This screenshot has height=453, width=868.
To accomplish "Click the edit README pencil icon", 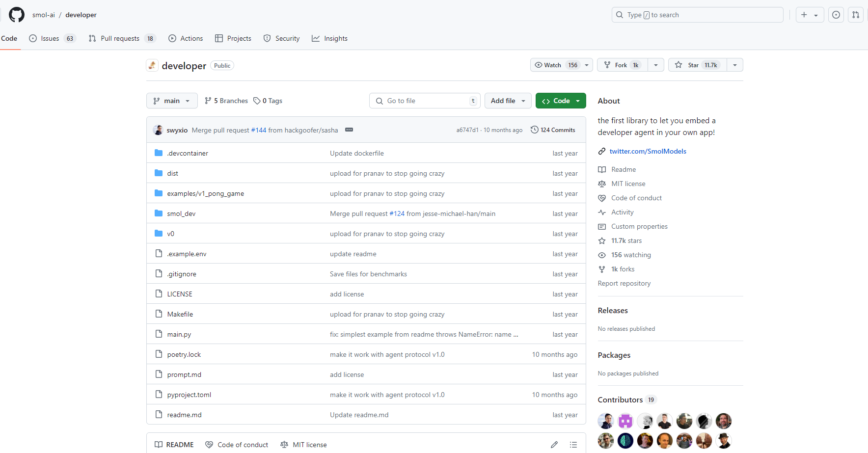I will 554,445.
